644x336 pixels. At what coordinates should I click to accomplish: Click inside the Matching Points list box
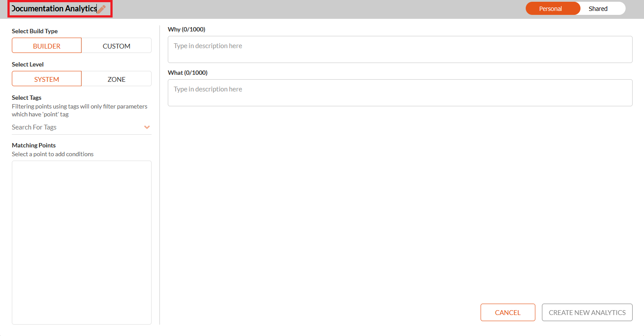click(x=81, y=242)
